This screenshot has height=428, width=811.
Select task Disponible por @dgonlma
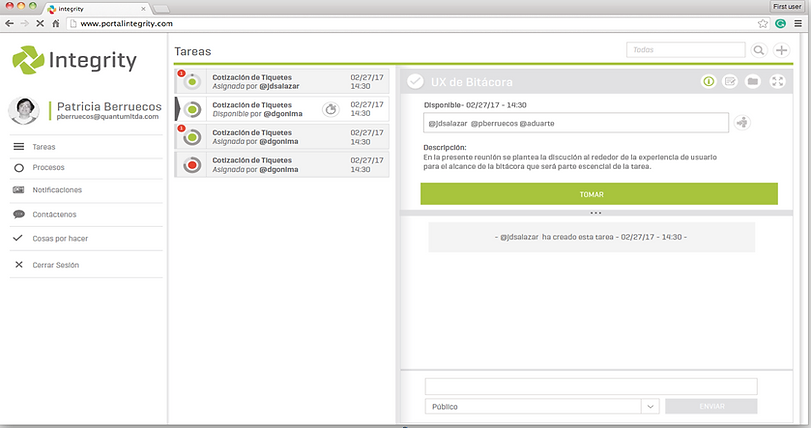coord(282,109)
